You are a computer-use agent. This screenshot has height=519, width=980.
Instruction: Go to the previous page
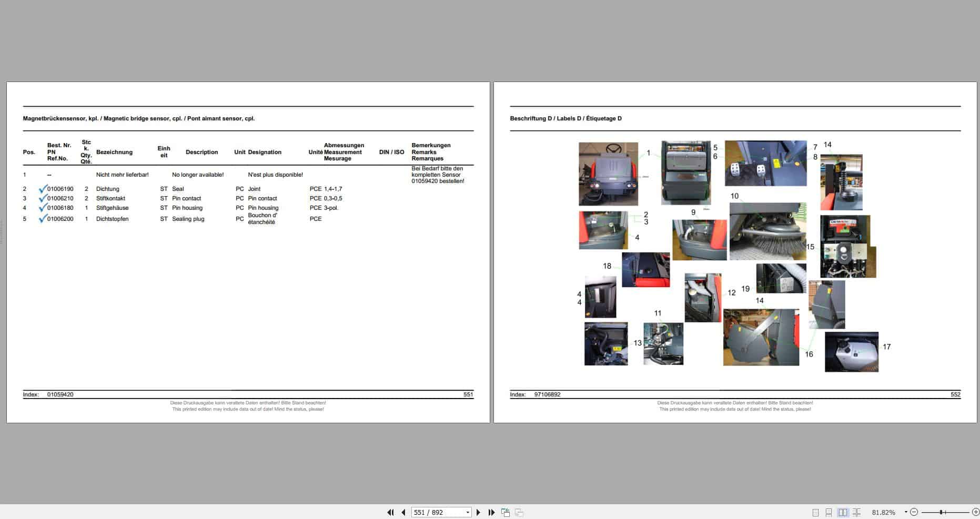(x=403, y=512)
